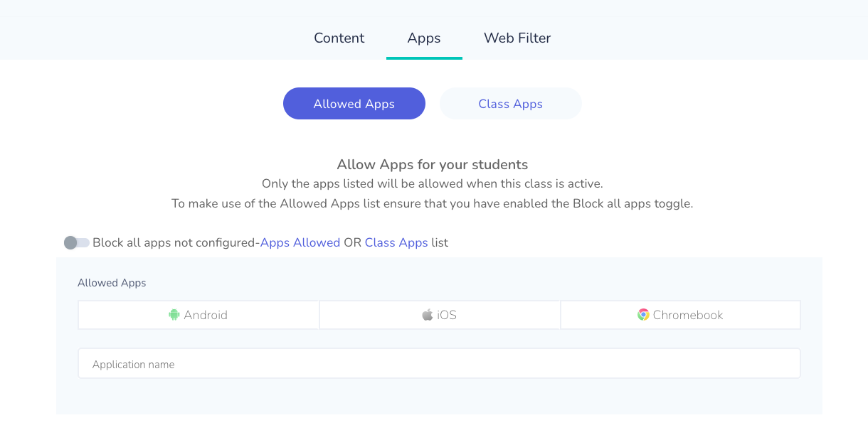This screenshot has width=868, height=435.
Task: Follow the Apps Allowed link
Action: point(300,242)
